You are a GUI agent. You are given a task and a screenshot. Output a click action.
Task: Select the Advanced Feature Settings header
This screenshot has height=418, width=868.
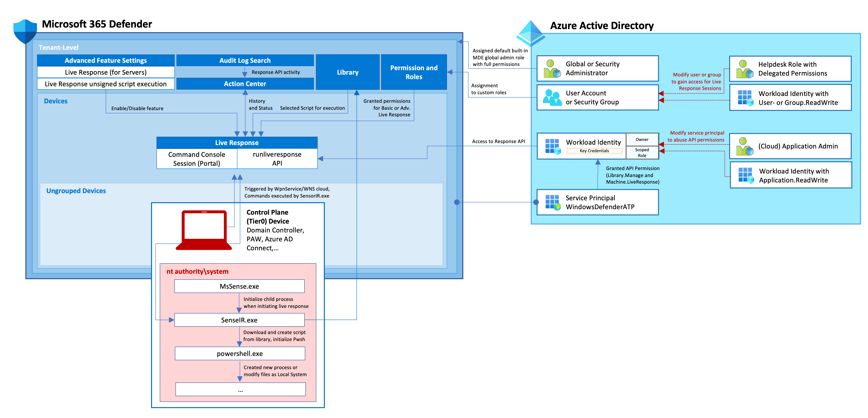[106, 61]
